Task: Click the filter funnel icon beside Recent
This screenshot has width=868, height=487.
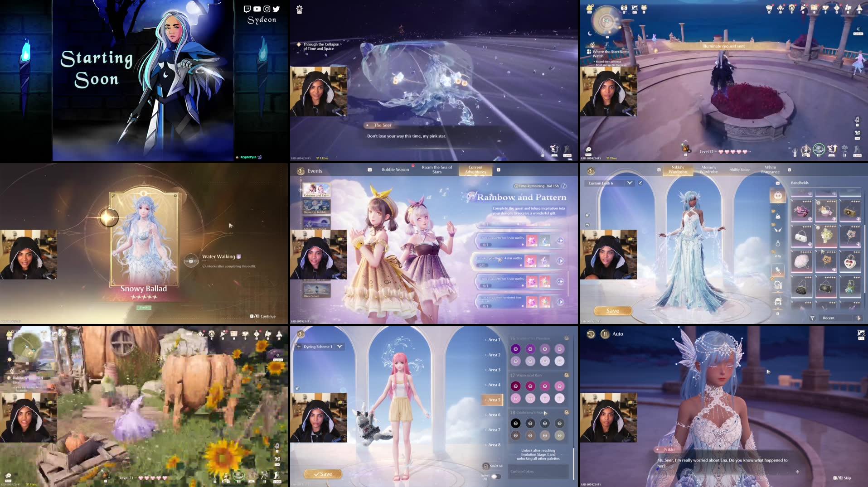Action: pyautogui.click(x=812, y=318)
